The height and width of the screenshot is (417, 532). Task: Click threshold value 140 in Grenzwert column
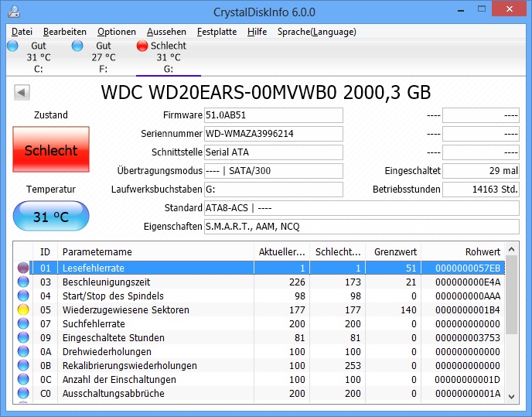coord(408,310)
